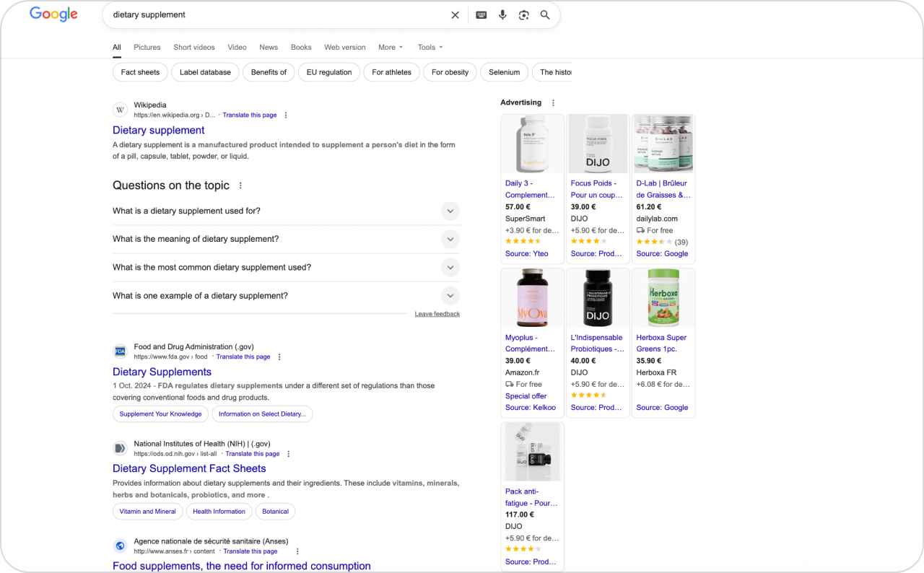Click the Leave feedback link
This screenshot has height=573, width=924.
pyautogui.click(x=437, y=313)
